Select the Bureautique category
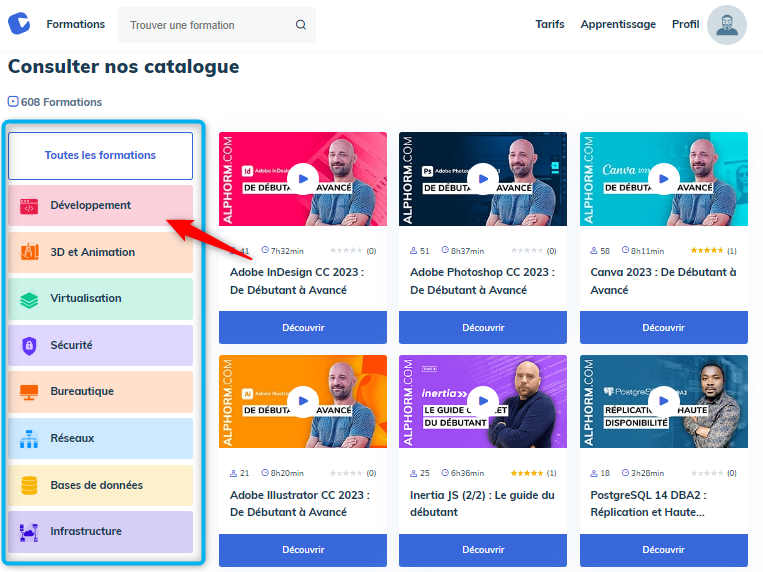 point(100,392)
